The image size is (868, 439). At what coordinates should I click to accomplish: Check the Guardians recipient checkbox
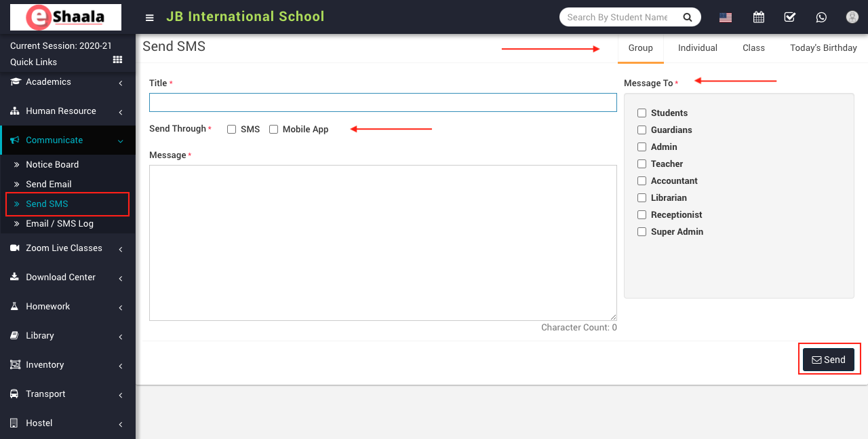click(x=642, y=130)
